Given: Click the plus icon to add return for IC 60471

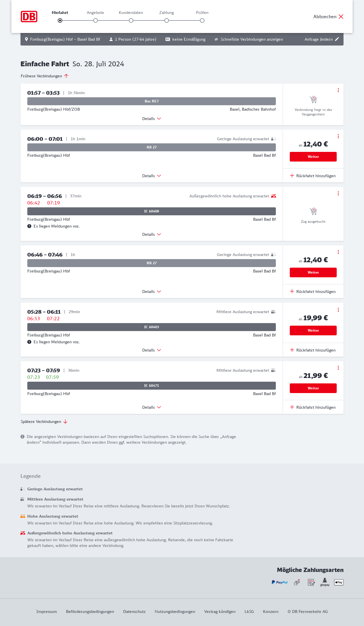Looking at the screenshot, I should click(x=292, y=407).
